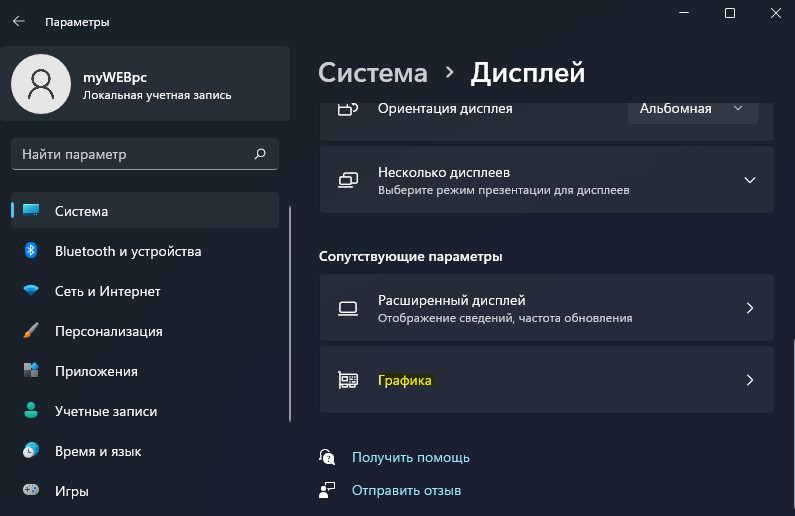Open Игры settings

(144, 491)
